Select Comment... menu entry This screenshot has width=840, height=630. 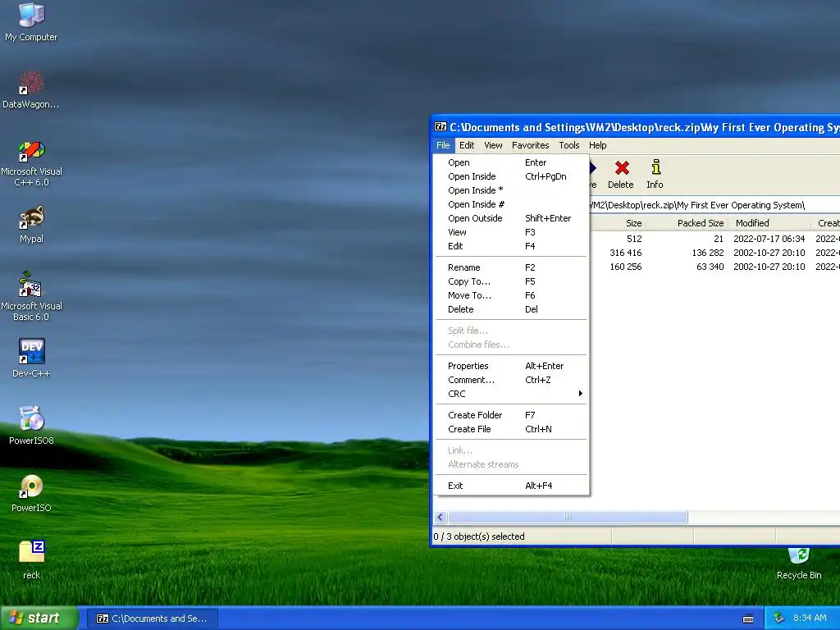(511, 380)
